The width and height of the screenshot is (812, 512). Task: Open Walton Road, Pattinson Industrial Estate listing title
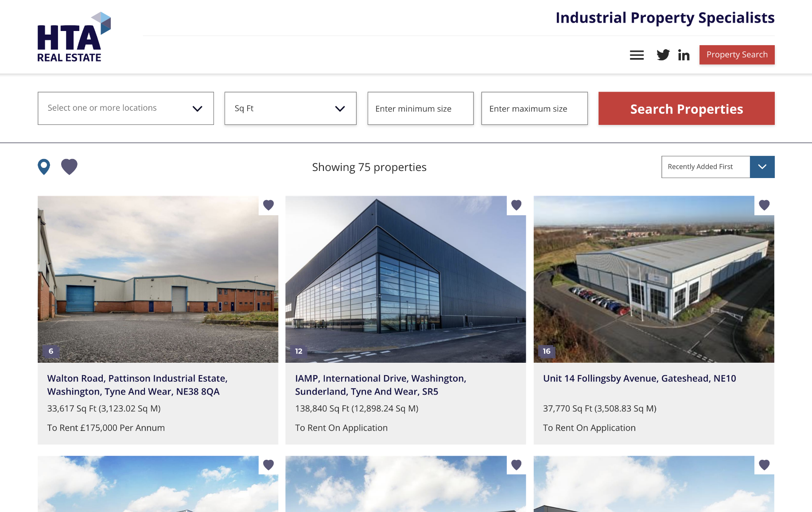point(137,385)
